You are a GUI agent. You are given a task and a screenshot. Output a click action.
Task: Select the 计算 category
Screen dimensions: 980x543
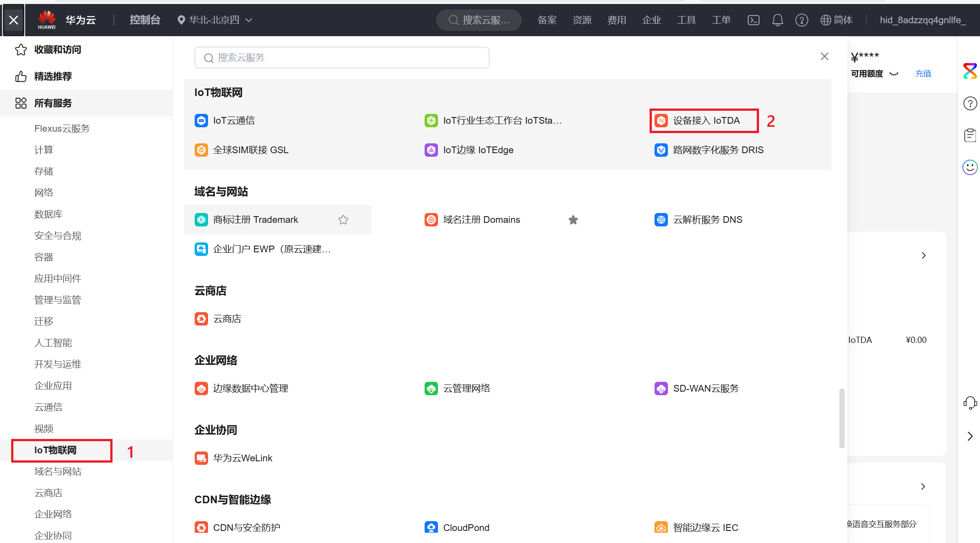(x=44, y=150)
